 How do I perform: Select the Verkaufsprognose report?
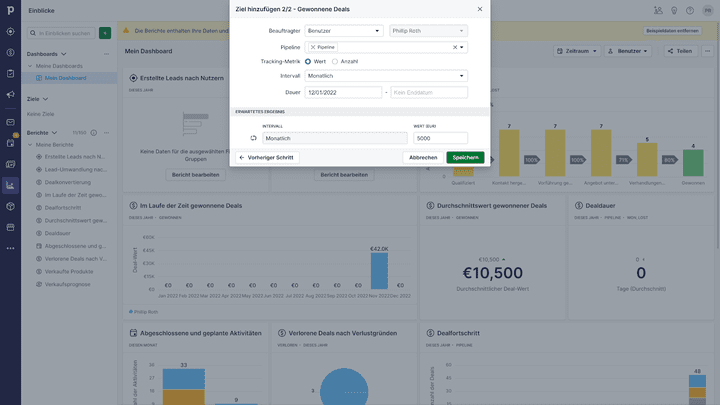(69, 283)
